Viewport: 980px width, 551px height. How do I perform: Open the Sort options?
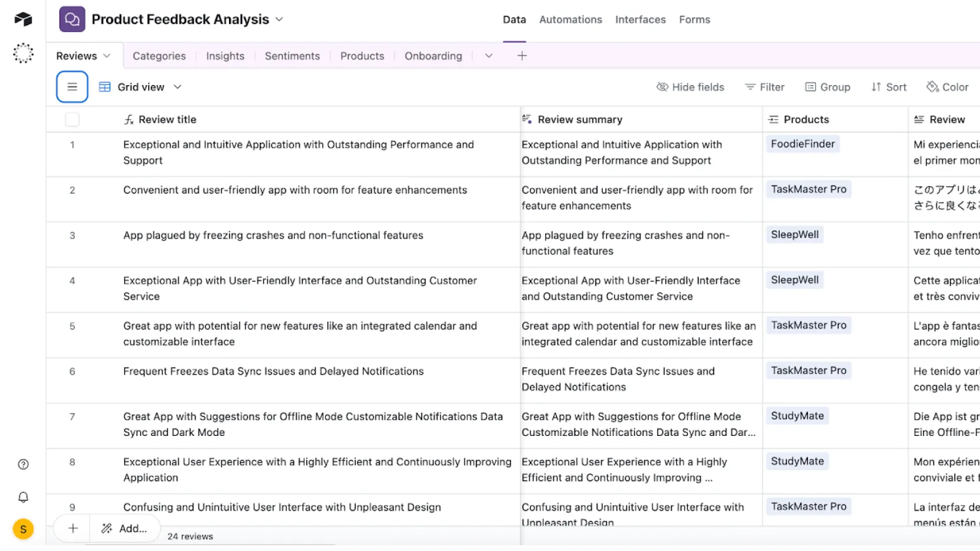889,87
